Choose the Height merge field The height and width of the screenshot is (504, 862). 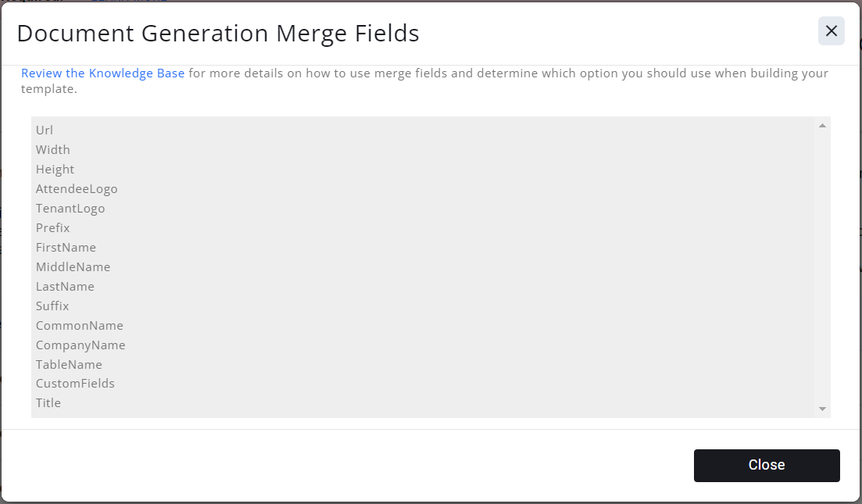click(55, 170)
